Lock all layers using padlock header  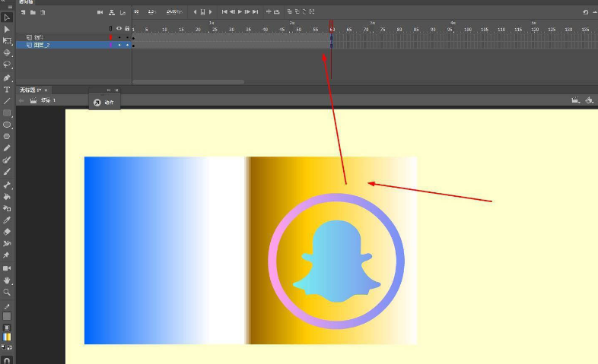(x=127, y=29)
